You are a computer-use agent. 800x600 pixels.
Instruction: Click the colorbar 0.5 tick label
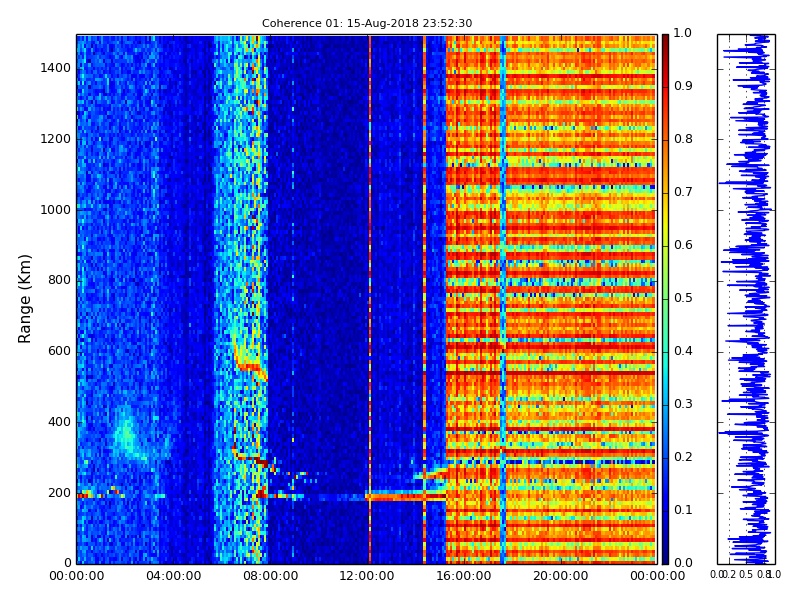pyautogui.click(x=683, y=298)
